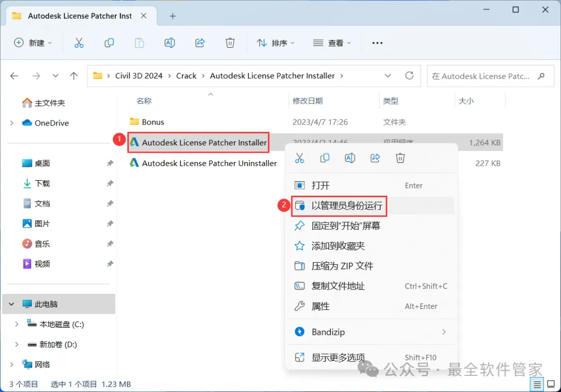Click Autodesk License Patcher Installer breadcrumb segment

[x=272, y=76]
